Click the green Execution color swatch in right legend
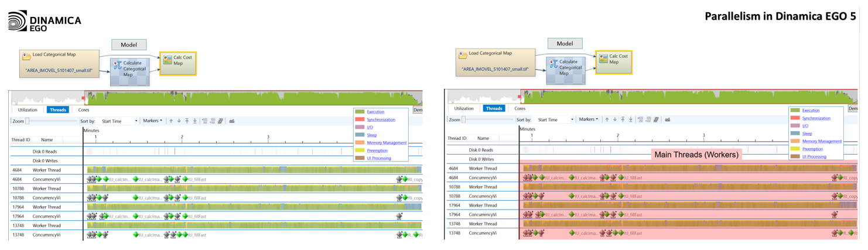 pyautogui.click(x=795, y=110)
